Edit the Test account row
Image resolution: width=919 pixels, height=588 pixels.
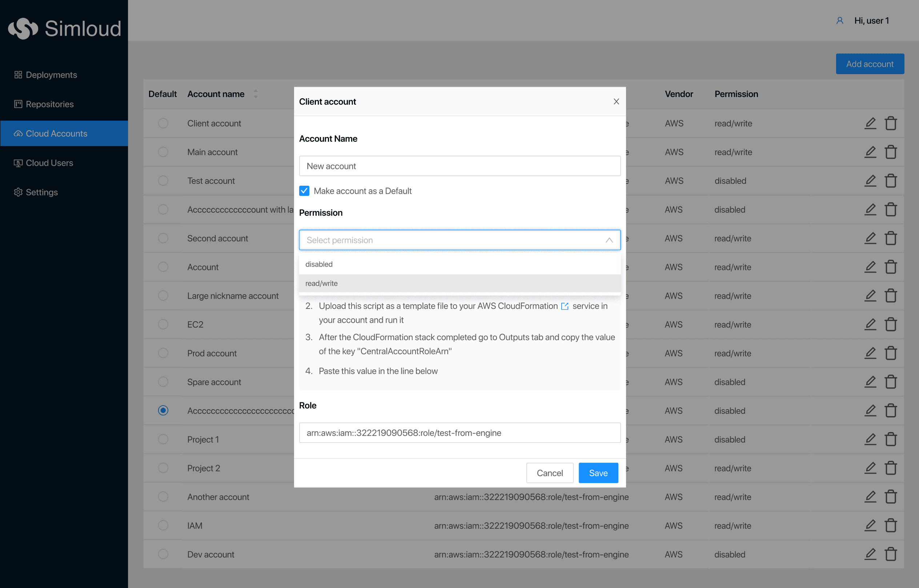coord(870,181)
